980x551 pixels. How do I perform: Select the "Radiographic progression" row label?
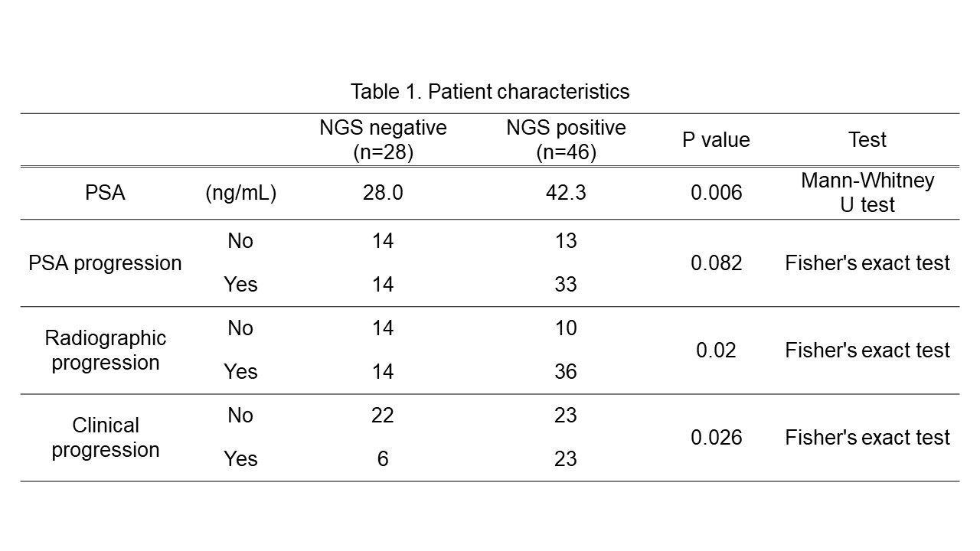point(105,350)
